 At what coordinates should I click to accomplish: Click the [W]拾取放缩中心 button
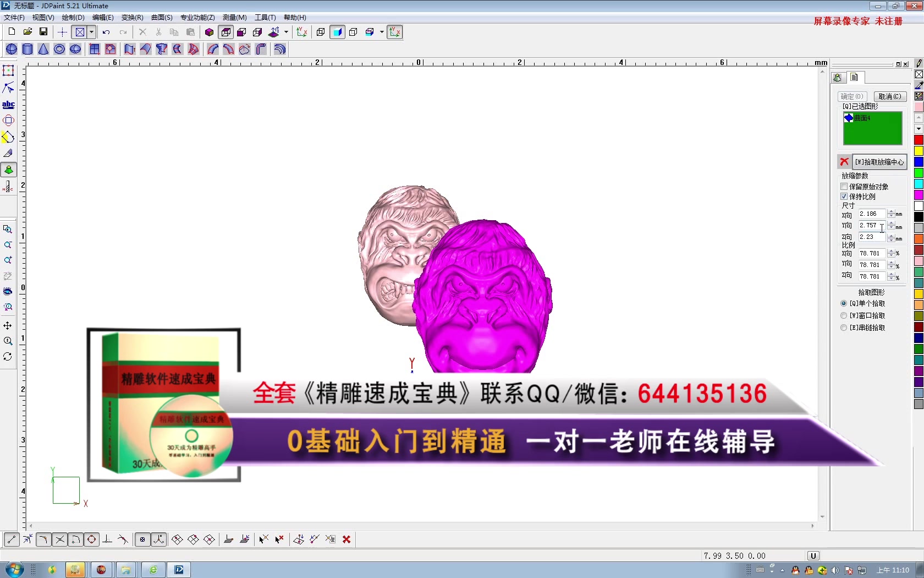coord(879,162)
